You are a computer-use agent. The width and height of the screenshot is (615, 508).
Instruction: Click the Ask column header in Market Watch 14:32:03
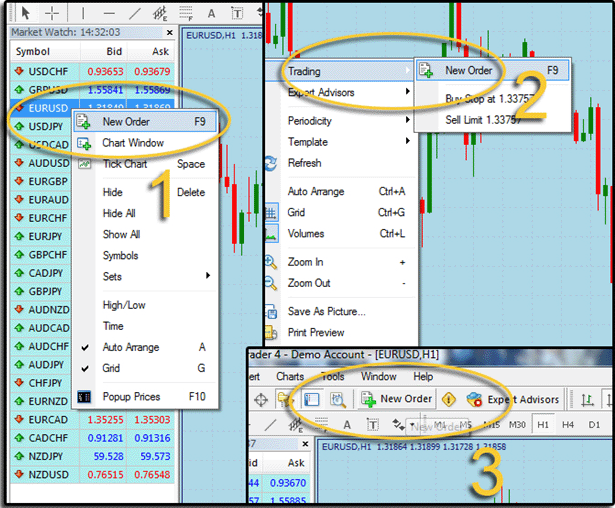151,51
